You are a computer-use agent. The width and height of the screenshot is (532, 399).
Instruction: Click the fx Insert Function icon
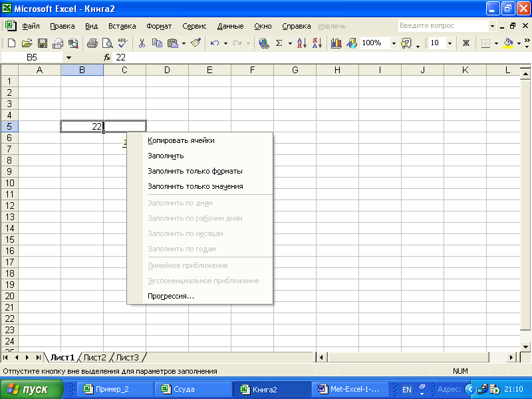click(107, 57)
